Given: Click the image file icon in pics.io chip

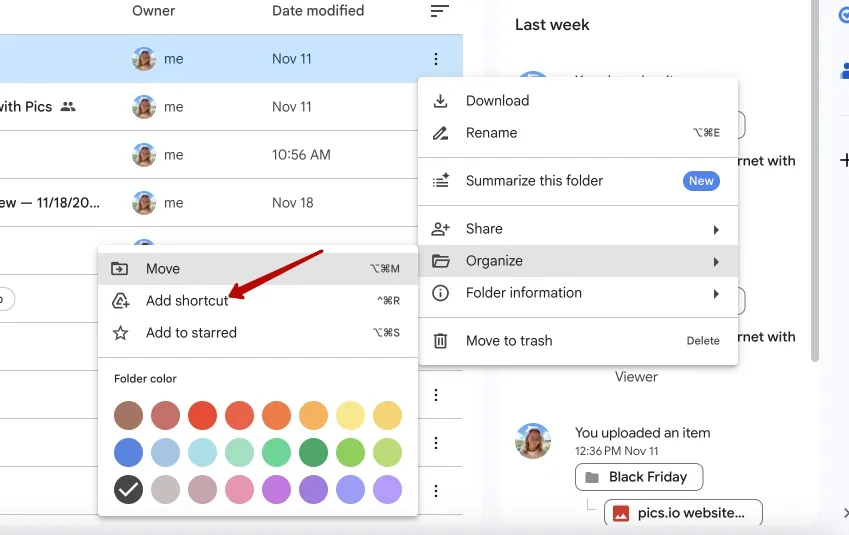Looking at the screenshot, I should tap(621, 513).
